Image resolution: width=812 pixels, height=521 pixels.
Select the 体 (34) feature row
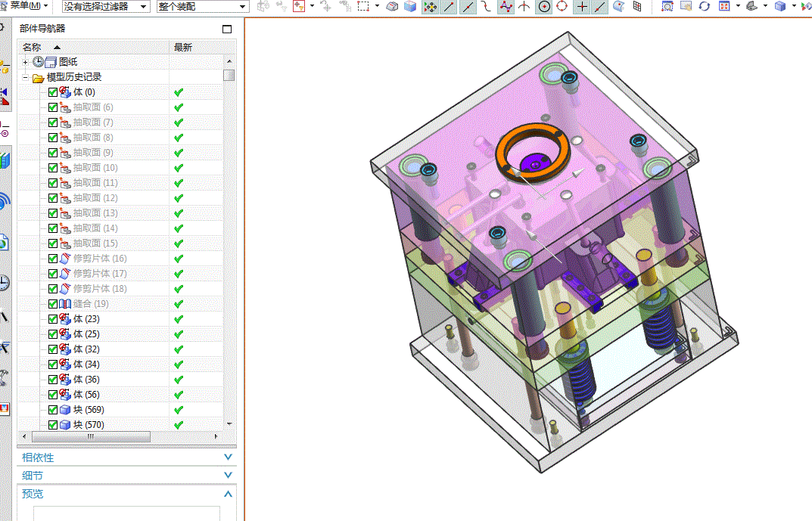[x=120, y=364]
